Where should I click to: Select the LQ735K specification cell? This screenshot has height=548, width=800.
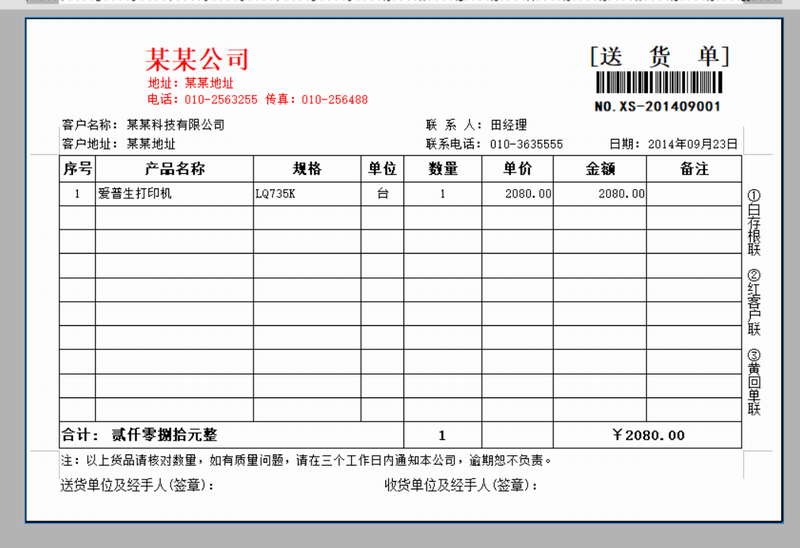[275, 194]
